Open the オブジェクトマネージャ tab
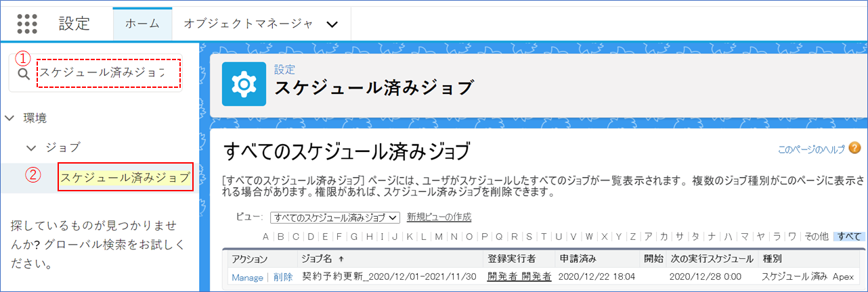Image resolution: width=868 pixels, height=292 pixels. click(x=248, y=24)
